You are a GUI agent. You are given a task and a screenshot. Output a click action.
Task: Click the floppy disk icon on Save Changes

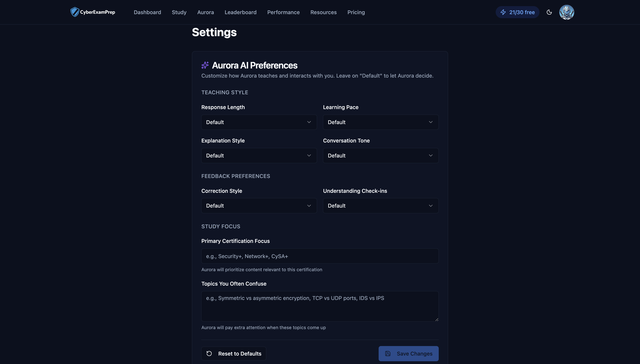coord(388,353)
